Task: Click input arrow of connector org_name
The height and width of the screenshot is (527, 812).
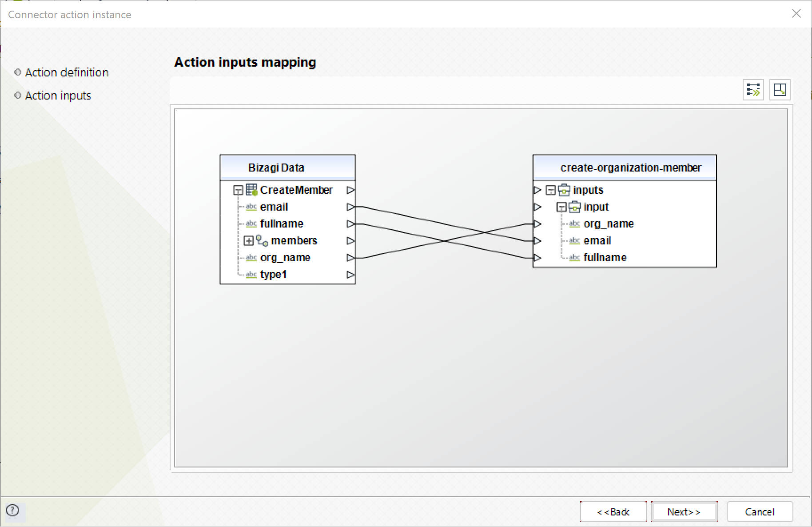Action: (x=537, y=224)
